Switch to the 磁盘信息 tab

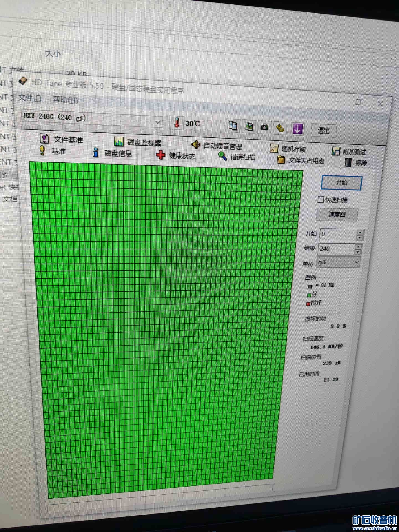click(112, 153)
